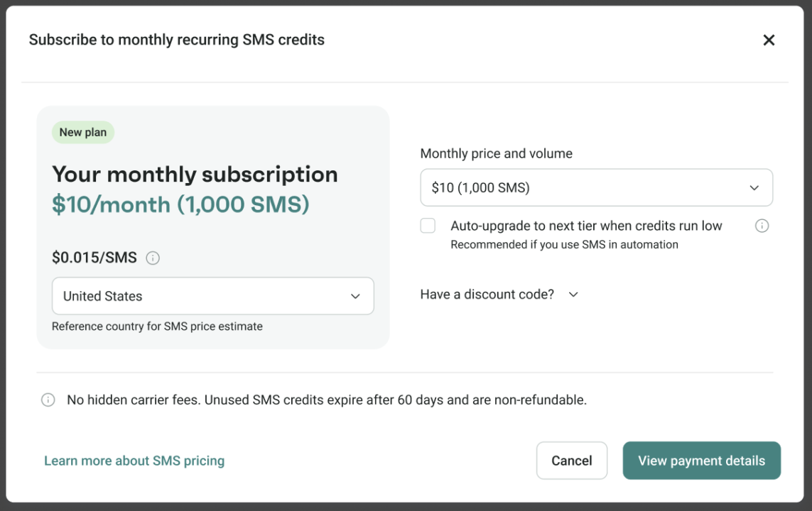Click the info icon beside $0.015/SMS
Screen dimensions: 812x511
click(x=153, y=258)
